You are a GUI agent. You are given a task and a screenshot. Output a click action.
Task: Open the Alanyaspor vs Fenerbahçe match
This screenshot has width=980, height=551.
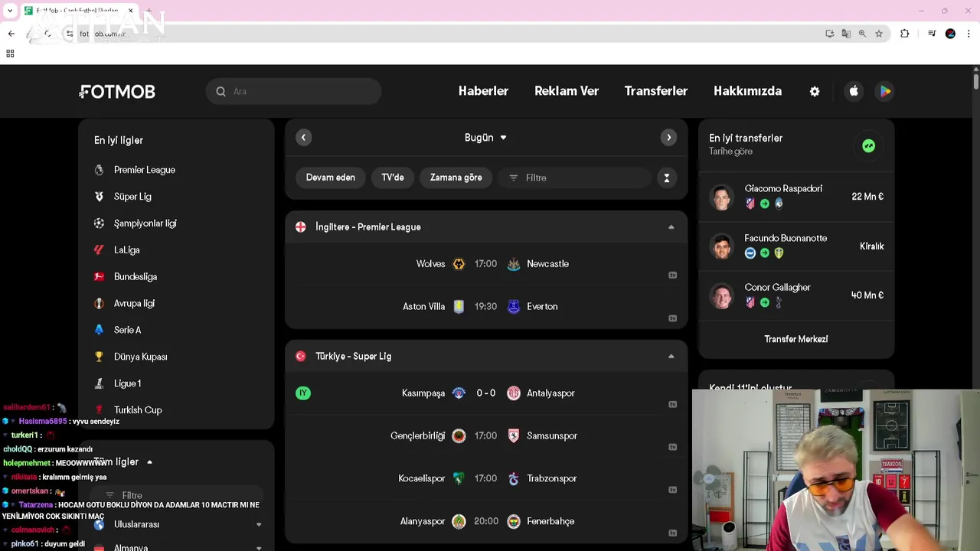[x=486, y=522]
